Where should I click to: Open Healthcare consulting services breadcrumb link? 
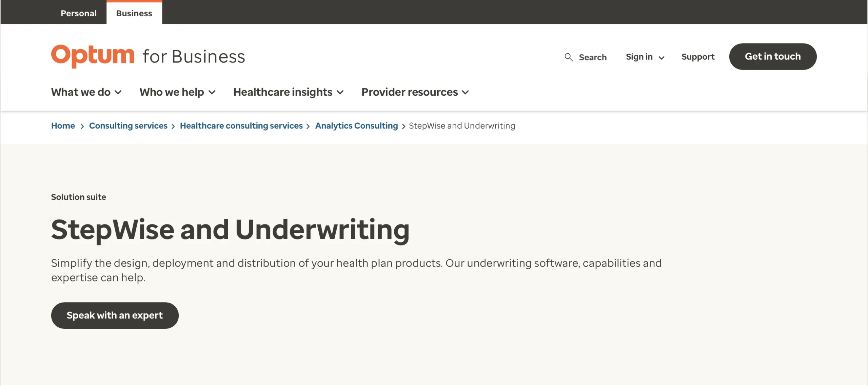(241, 126)
